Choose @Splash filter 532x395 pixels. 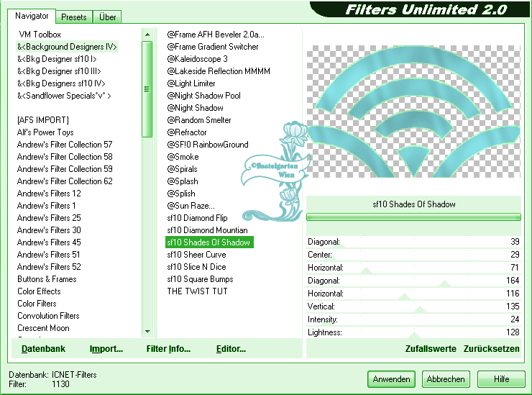(x=182, y=181)
